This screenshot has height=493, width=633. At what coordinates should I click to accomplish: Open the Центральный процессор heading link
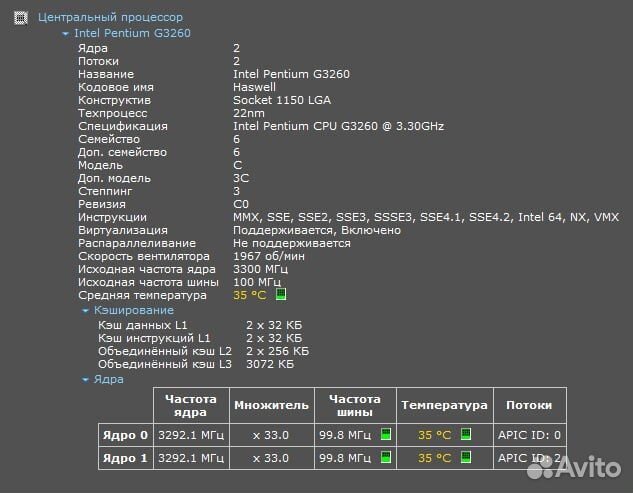click(110, 17)
